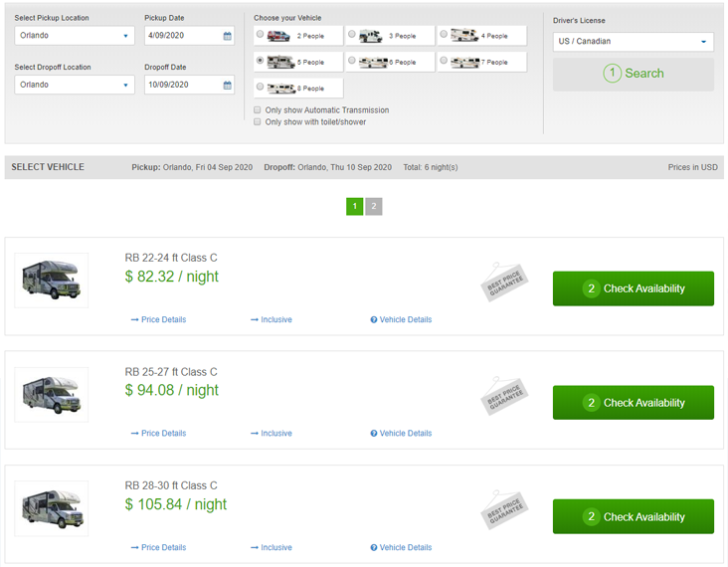
Task: Click the 3 People motorhome image
Action: click(371, 36)
